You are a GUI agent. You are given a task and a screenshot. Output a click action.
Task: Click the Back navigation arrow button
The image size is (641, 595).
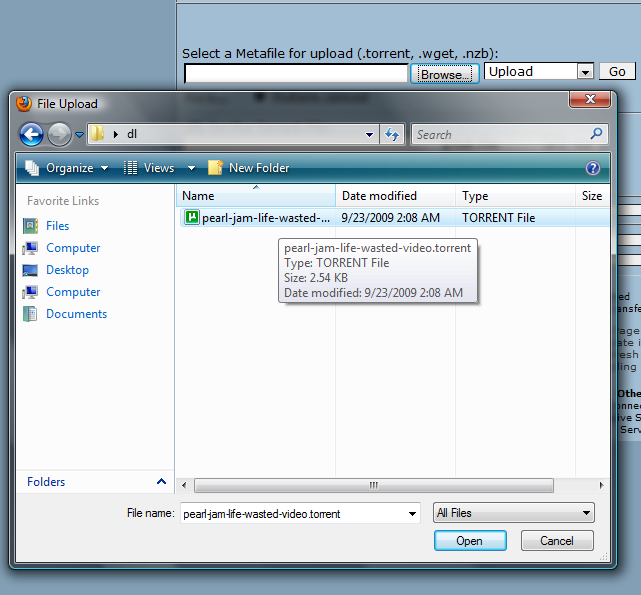click(x=31, y=134)
